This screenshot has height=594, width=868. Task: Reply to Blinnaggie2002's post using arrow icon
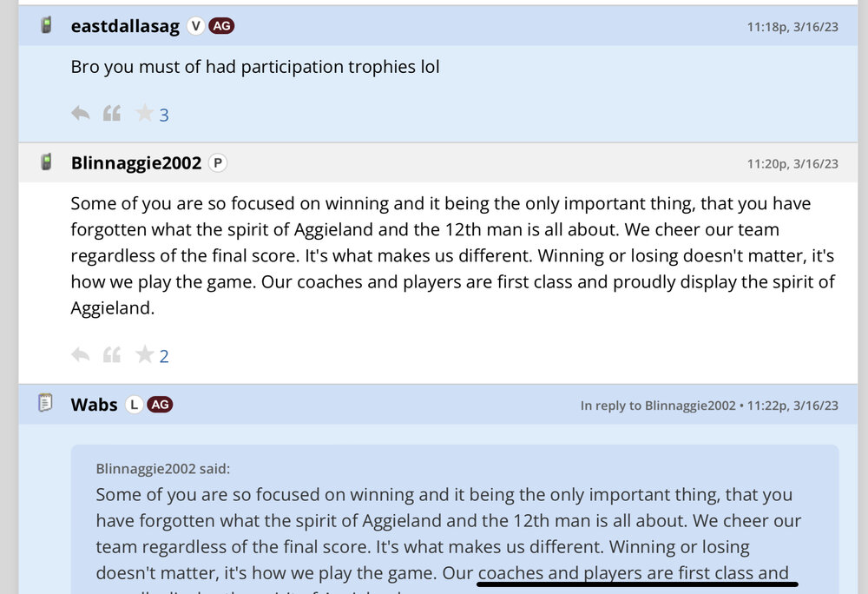81,354
